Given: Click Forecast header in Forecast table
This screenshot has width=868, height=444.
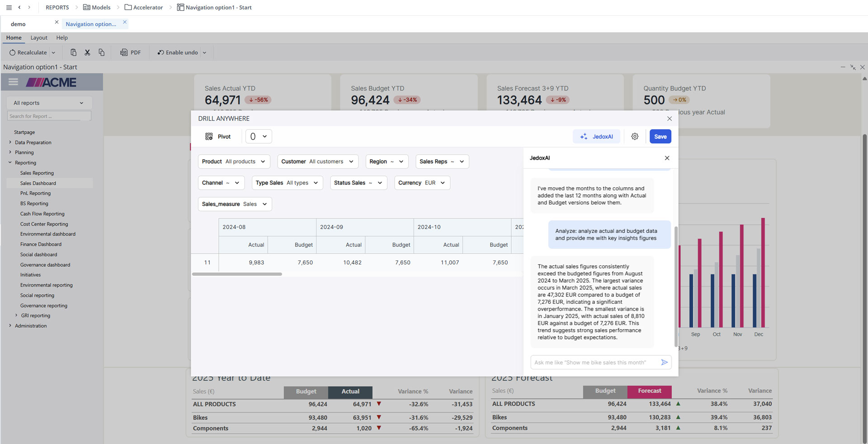Looking at the screenshot, I should [x=650, y=391].
